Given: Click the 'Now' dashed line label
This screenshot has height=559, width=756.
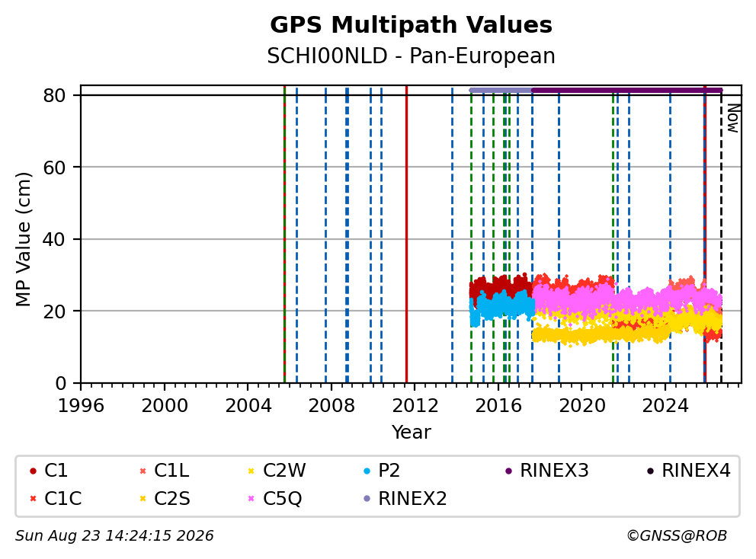Looking at the screenshot, I should 733,119.
